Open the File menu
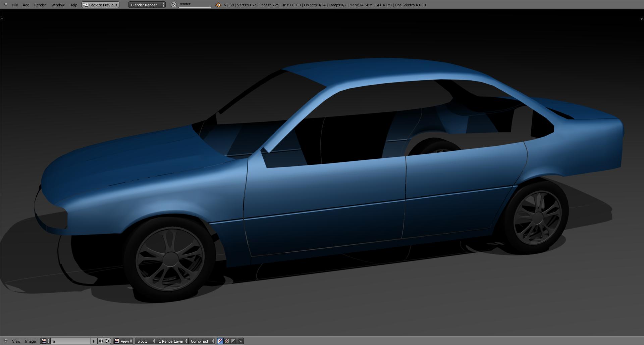The height and width of the screenshot is (345, 644). [x=15, y=5]
